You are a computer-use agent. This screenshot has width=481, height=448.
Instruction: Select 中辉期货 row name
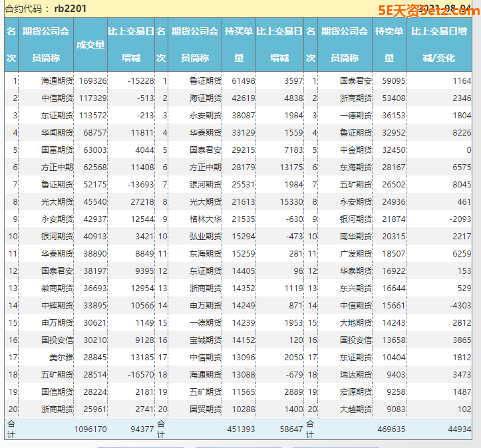click(x=57, y=306)
